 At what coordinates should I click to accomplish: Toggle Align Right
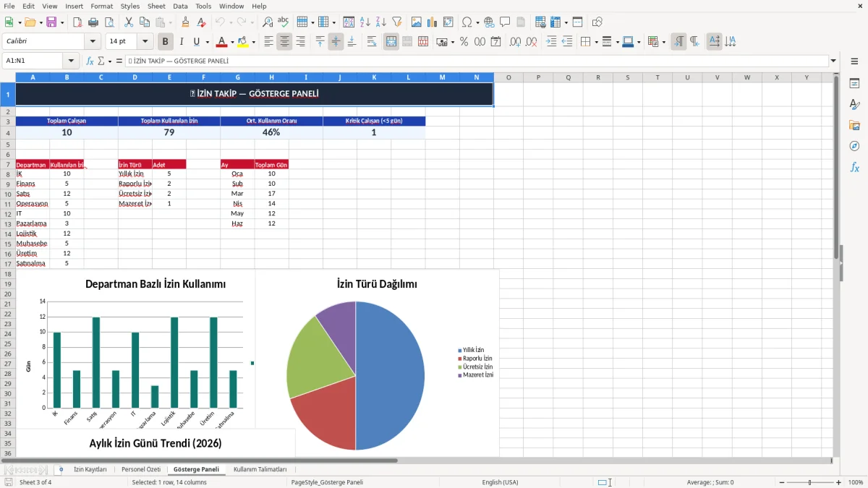(300, 42)
